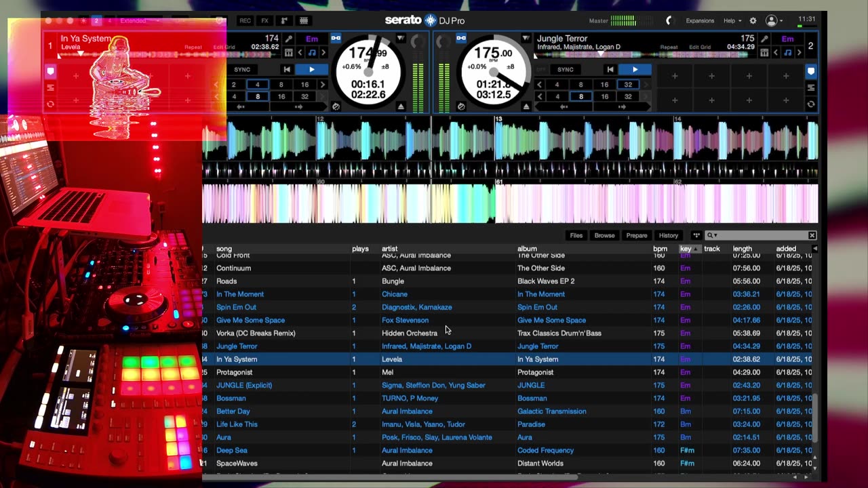The height and width of the screenshot is (488, 868).
Task: Click the tempo tap microphone icon on deck 1
Action: 289,39
